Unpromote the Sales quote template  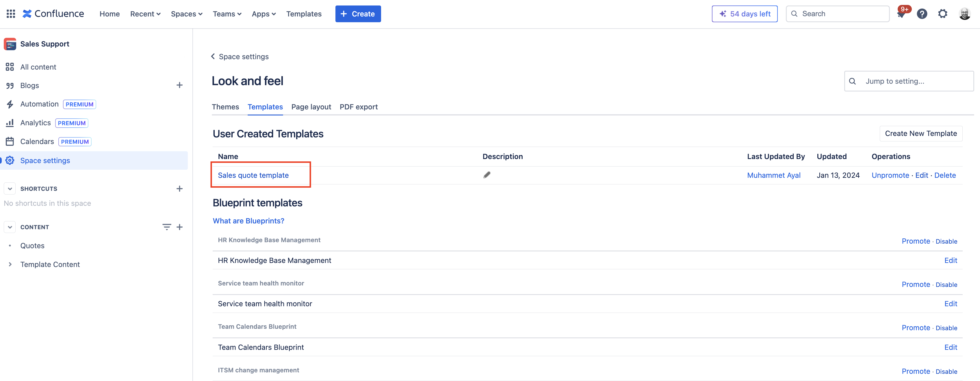(x=890, y=175)
